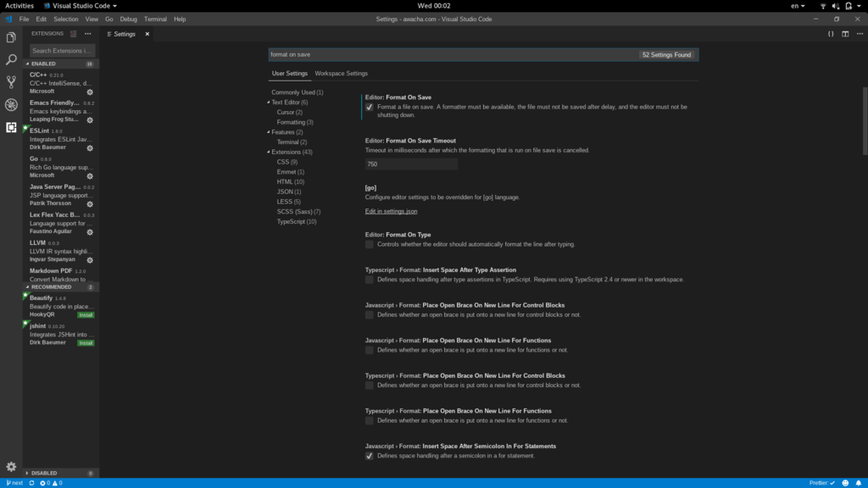Open editor more actions ellipsis menu
The image size is (868, 488).
coord(860,34)
